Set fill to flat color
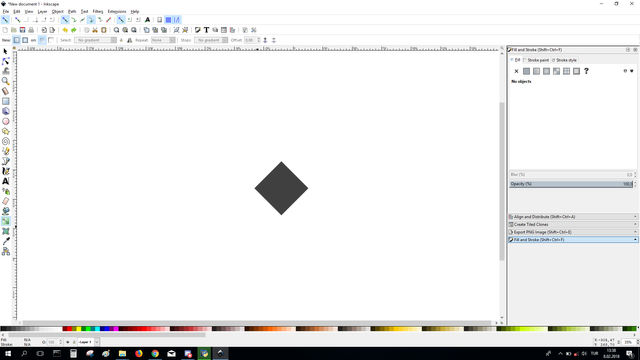 (527, 71)
